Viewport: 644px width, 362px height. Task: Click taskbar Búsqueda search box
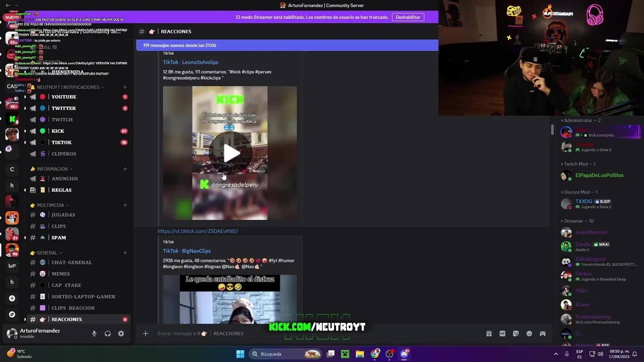[x=286, y=354]
